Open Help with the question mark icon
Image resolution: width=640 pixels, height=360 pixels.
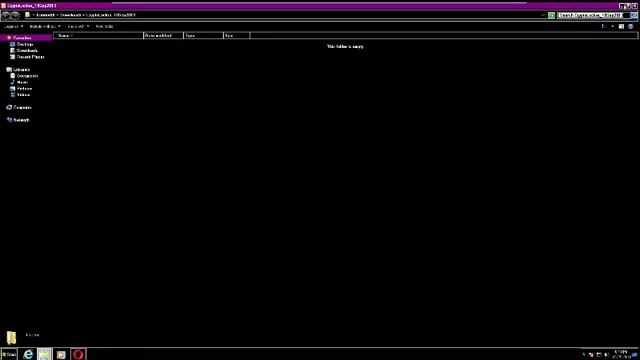631,26
